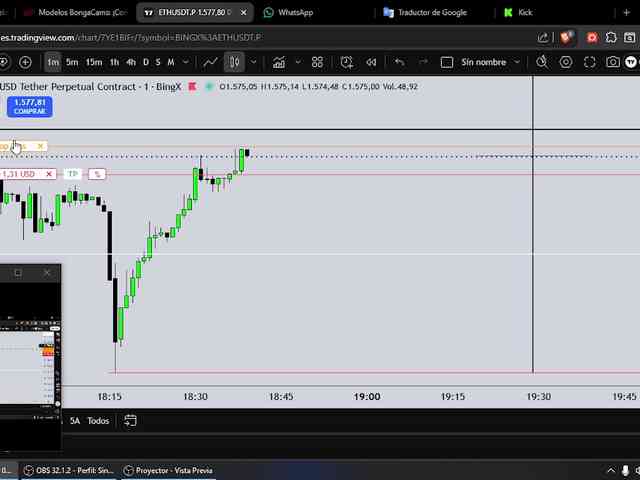Click the Sin nombre layout name

(484, 62)
